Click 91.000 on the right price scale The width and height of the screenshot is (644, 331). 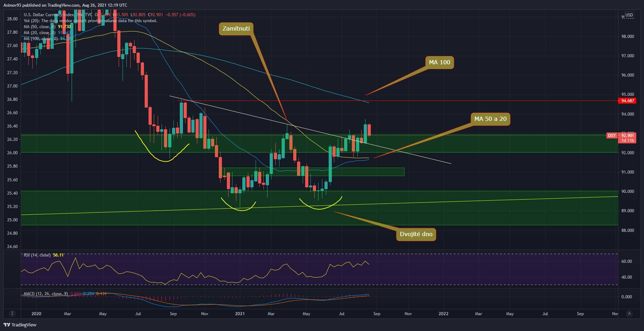[627, 172]
